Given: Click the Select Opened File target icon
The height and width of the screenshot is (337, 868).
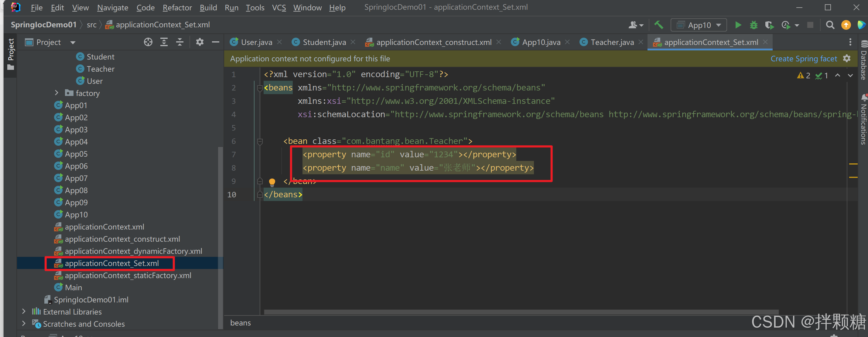Looking at the screenshot, I should pos(148,42).
